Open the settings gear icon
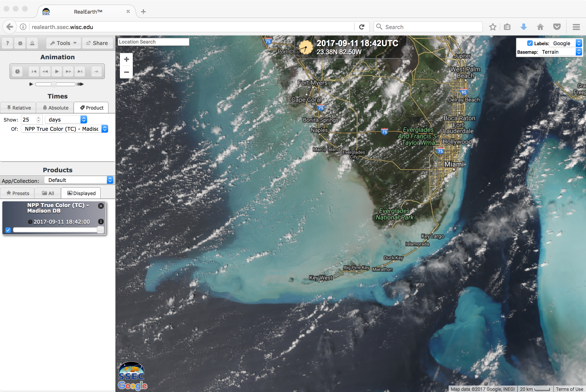Screen dimensions: 586x392 pos(20,43)
